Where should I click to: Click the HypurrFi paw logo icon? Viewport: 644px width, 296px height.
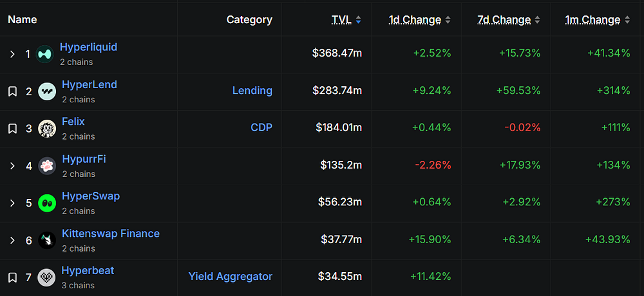pyautogui.click(x=47, y=166)
